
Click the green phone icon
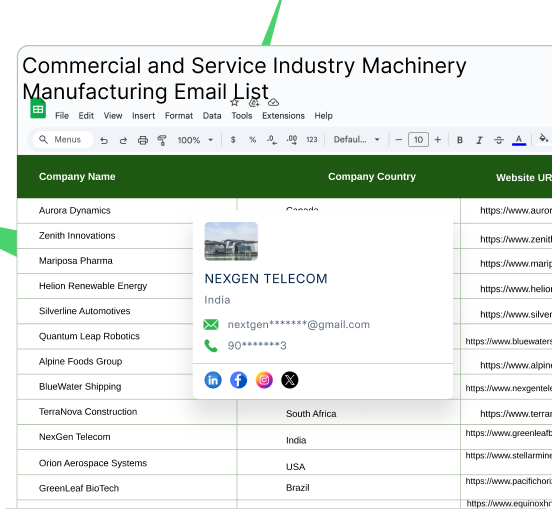click(211, 346)
